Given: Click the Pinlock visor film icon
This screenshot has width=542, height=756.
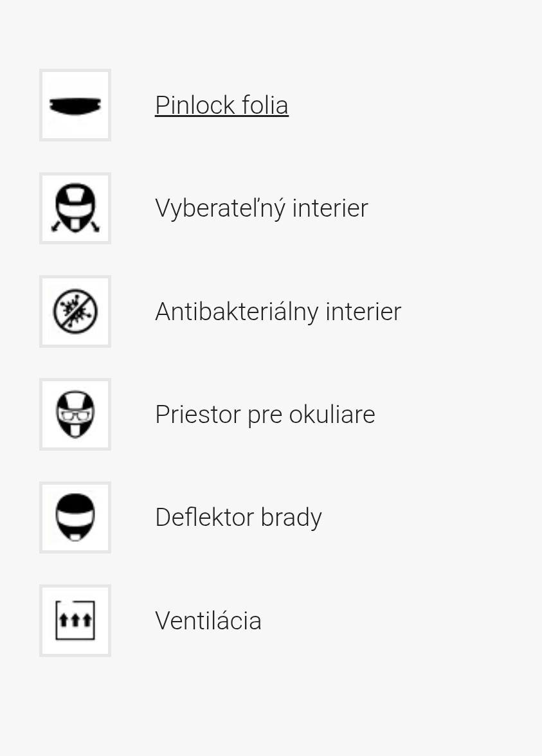Looking at the screenshot, I should pos(75,105).
